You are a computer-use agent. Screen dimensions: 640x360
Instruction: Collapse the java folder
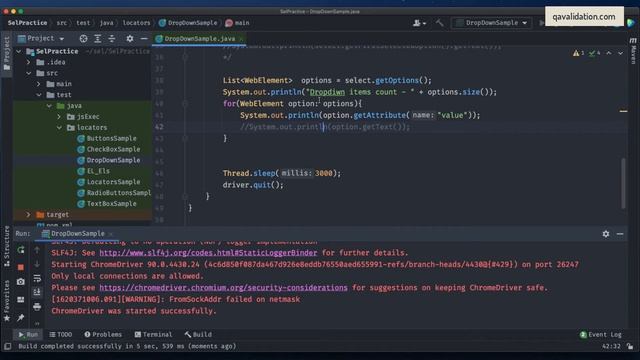[49, 106]
